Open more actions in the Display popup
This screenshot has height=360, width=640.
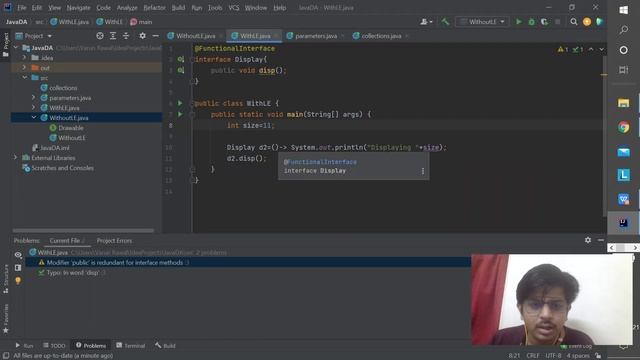(x=423, y=171)
